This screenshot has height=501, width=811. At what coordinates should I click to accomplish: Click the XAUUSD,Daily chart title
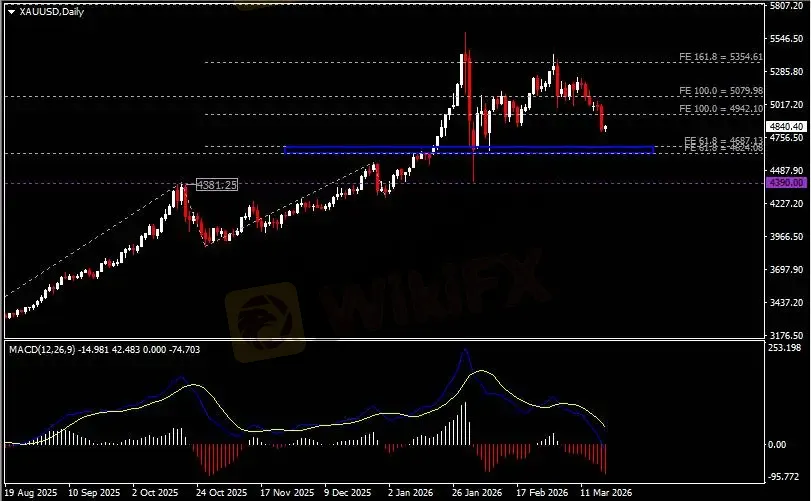tap(52, 11)
